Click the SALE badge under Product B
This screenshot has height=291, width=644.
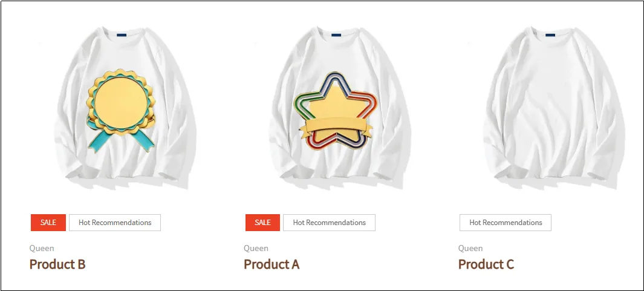click(x=48, y=223)
